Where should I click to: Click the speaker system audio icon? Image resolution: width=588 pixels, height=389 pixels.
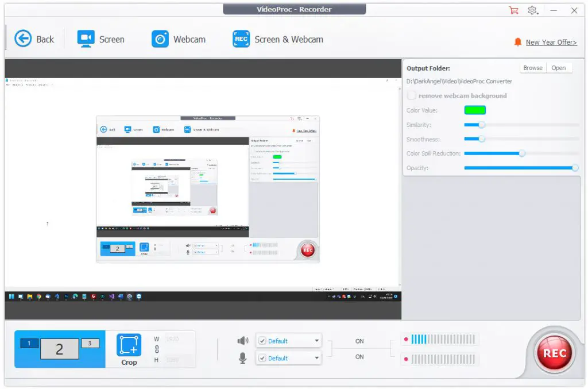[x=243, y=341]
